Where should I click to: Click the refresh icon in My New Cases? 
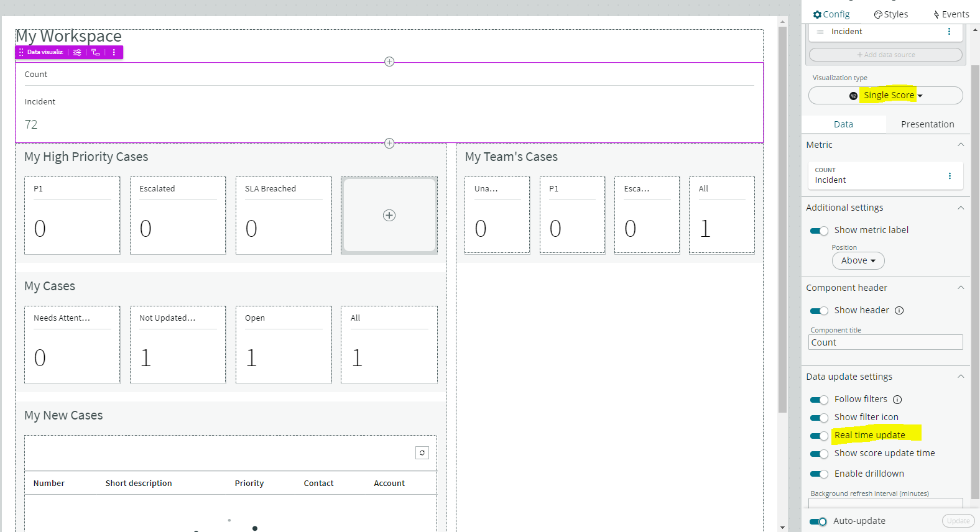click(x=422, y=453)
